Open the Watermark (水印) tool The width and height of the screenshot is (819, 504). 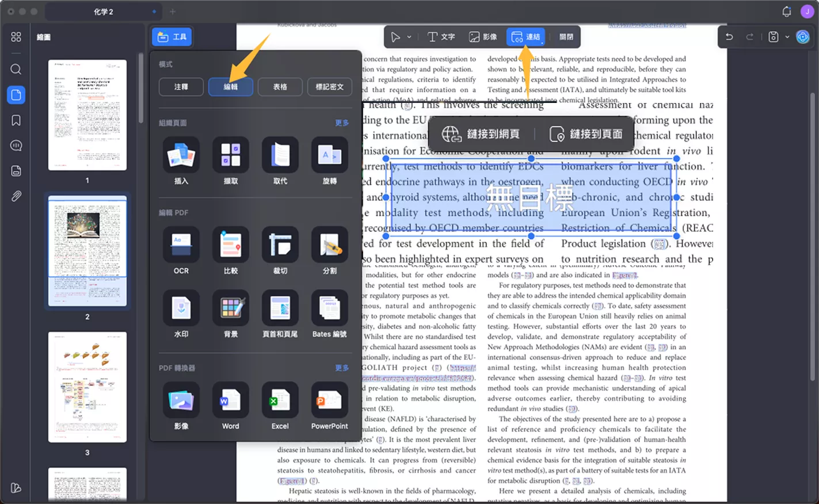click(x=181, y=308)
